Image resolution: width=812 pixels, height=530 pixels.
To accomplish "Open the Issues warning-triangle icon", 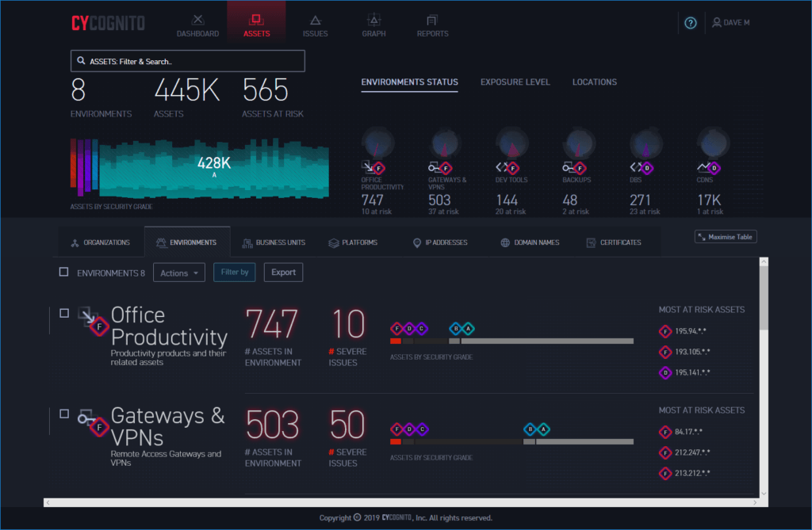I will [x=316, y=20].
